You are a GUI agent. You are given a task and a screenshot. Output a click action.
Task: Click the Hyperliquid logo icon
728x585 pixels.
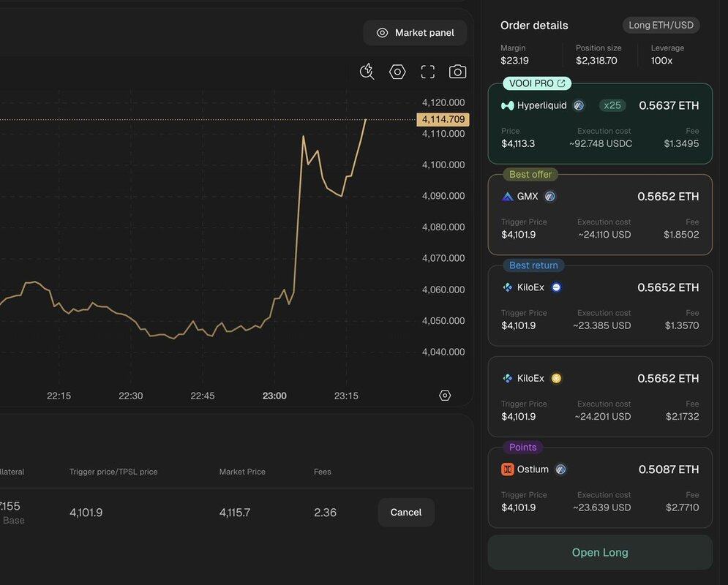pos(508,106)
